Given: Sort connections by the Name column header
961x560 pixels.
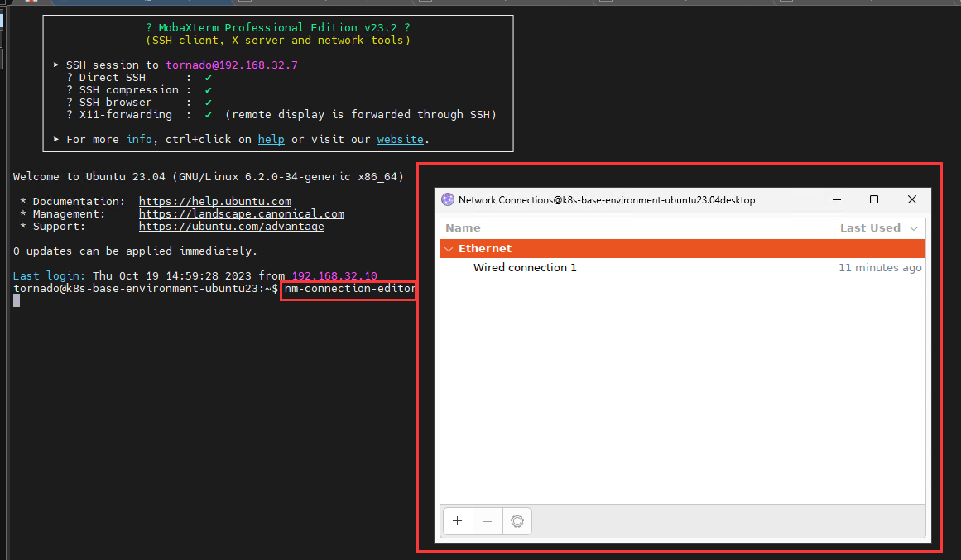Looking at the screenshot, I should point(463,227).
